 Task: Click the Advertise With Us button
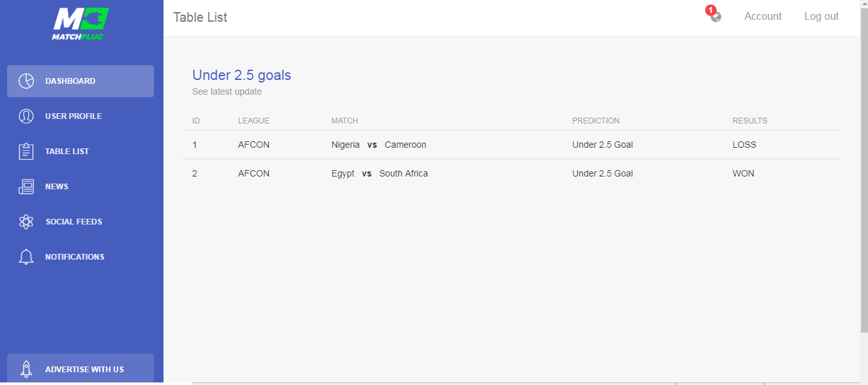click(80, 369)
